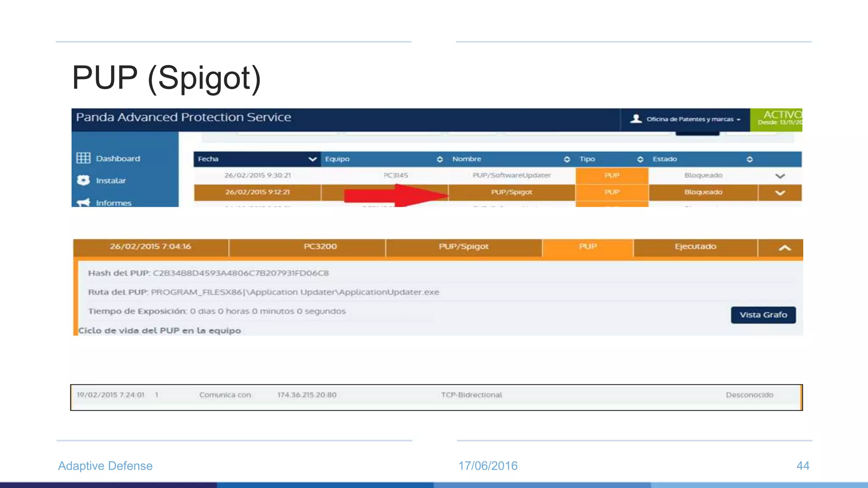Click the Informes megaphone icon
The image size is (868, 488).
83,202
